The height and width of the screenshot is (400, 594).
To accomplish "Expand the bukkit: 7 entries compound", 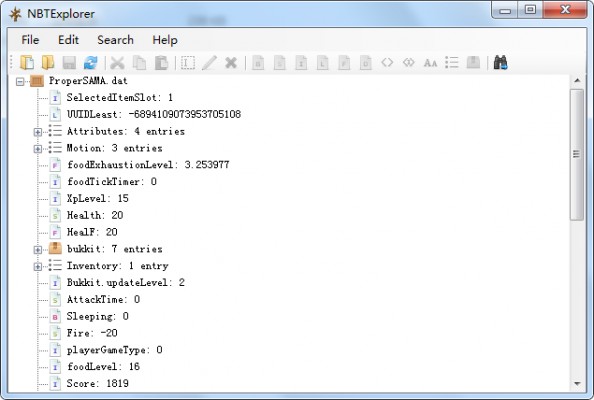I will (38, 250).
